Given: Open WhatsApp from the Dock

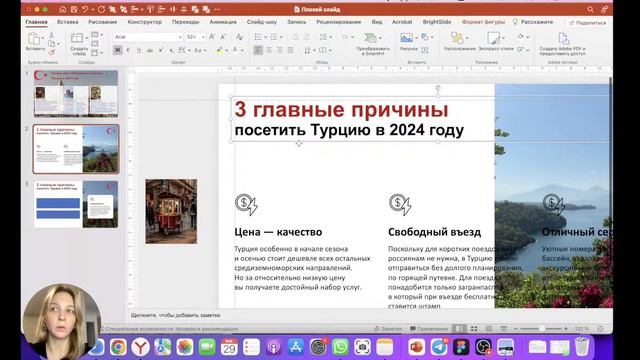Looking at the screenshot, I should (x=340, y=347).
